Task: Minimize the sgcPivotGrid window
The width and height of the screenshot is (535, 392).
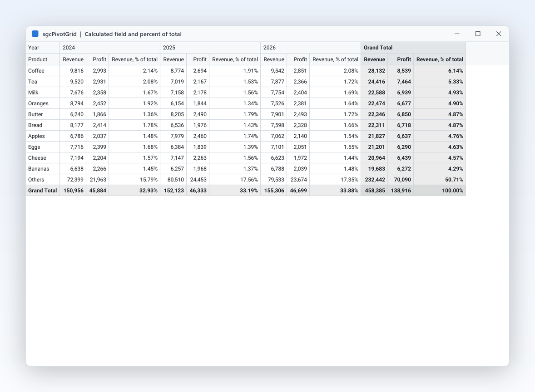Action: (x=457, y=34)
